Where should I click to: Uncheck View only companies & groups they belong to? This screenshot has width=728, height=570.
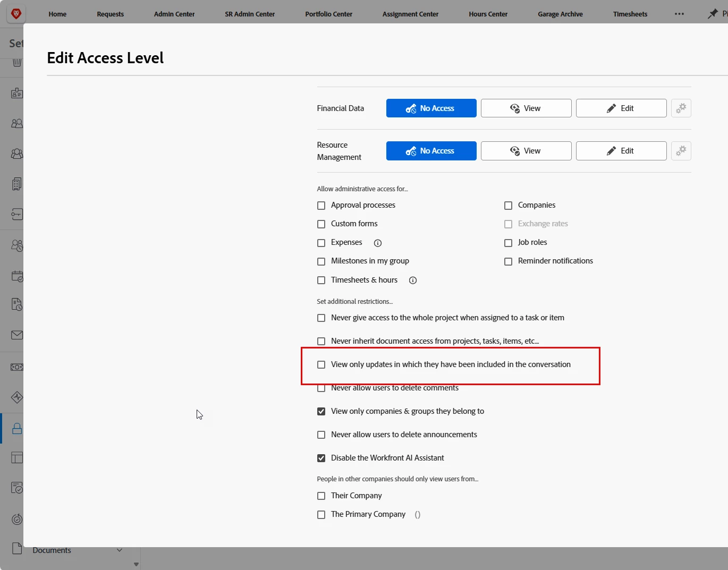[321, 412]
